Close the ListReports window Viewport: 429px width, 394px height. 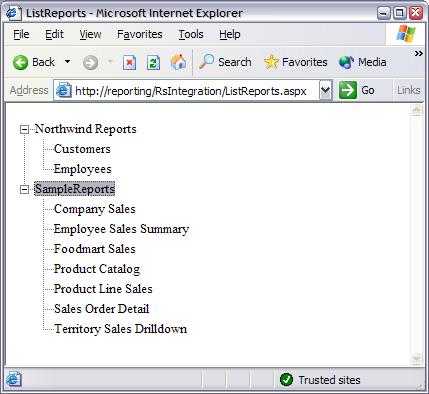click(416, 13)
